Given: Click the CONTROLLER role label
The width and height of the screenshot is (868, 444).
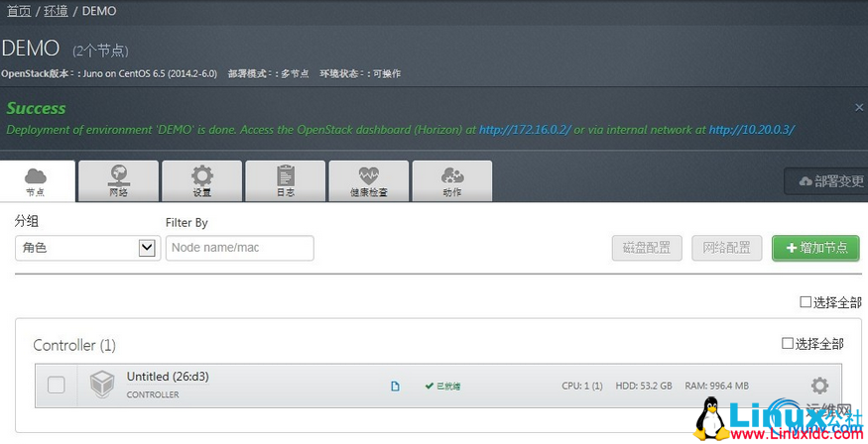Looking at the screenshot, I should pyautogui.click(x=153, y=394).
